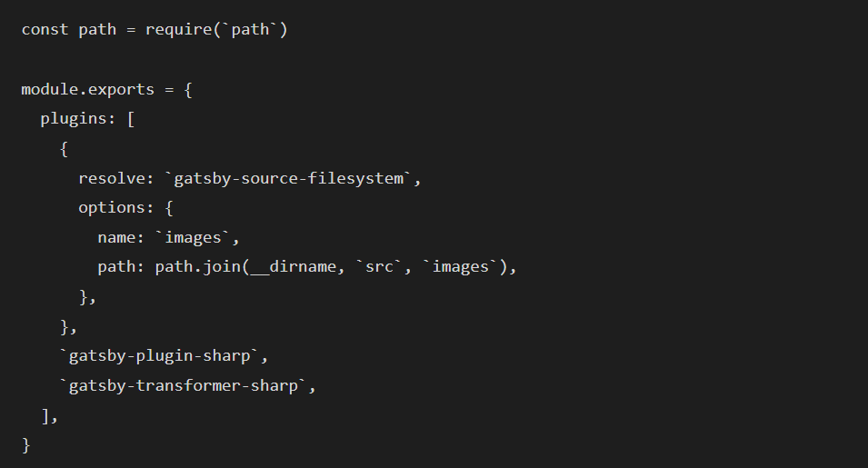Select module.exports text
This screenshot has height=468, width=868.
coord(87,89)
